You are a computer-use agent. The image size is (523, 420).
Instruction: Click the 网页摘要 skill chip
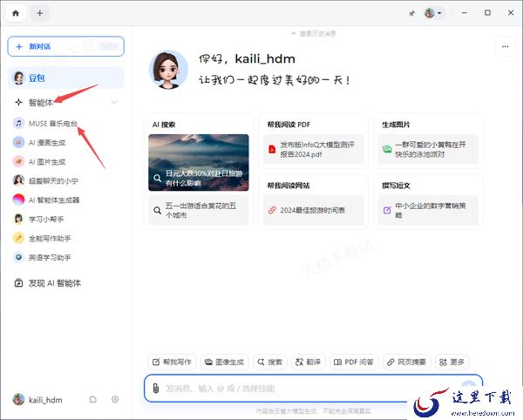[406, 362]
